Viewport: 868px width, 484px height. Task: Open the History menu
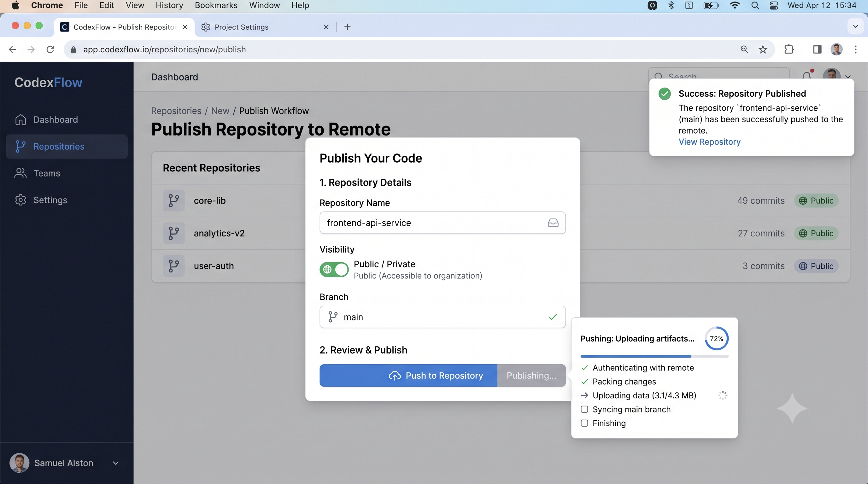(x=169, y=5)
